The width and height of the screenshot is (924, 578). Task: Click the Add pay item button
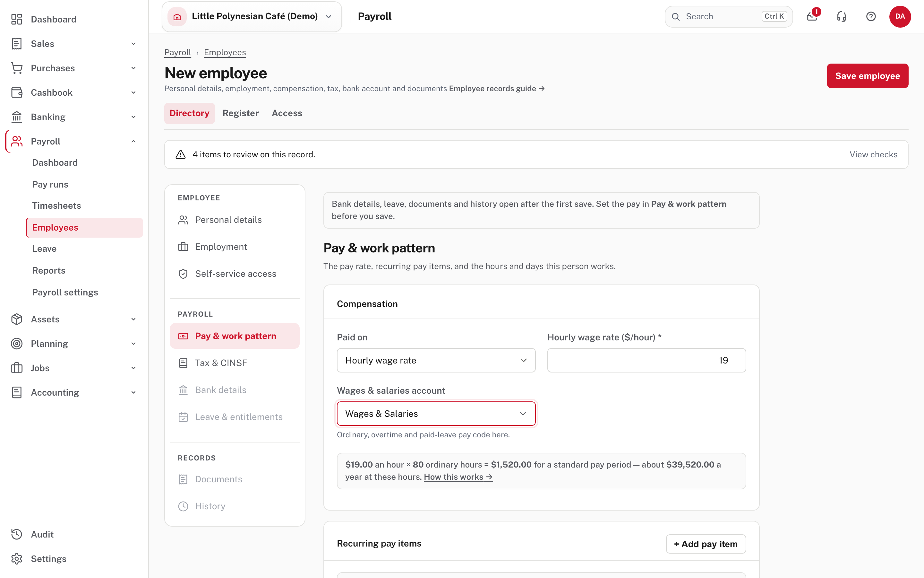coord(706,544)
